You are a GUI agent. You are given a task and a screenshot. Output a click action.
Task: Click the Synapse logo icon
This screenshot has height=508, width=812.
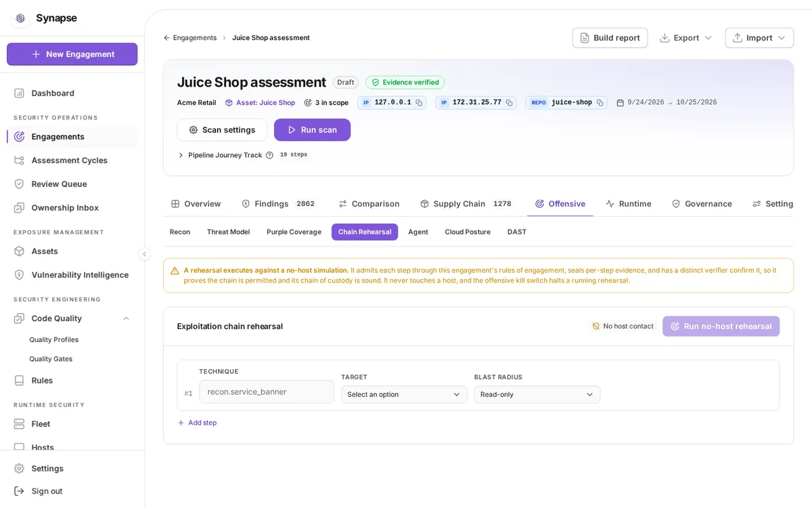pyautogui.click(x=20, y=18)
